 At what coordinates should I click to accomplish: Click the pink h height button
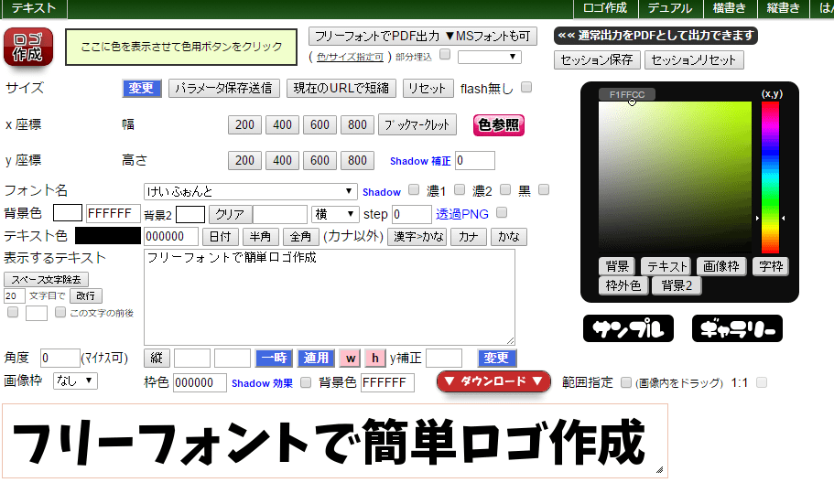[x=374, y=358]
